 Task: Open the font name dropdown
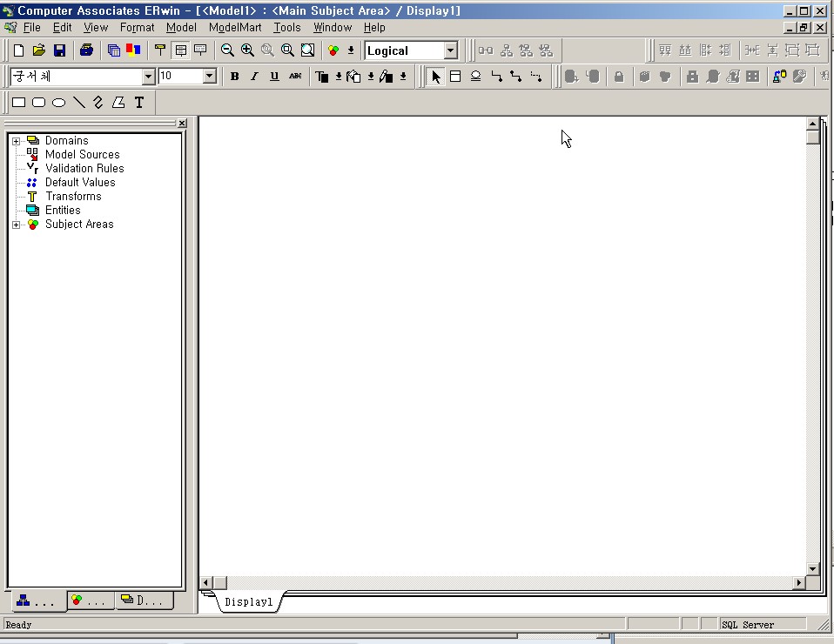[148, 77]
